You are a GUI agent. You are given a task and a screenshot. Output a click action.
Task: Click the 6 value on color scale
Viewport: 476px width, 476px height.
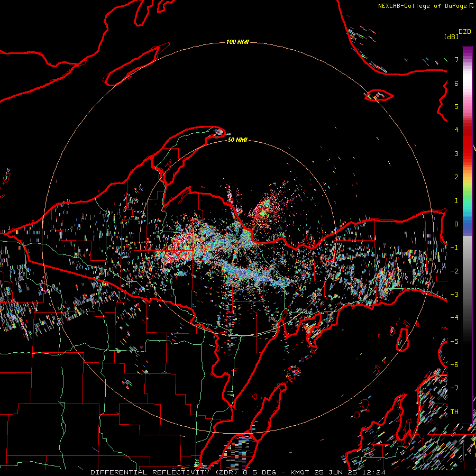(456, 83)
